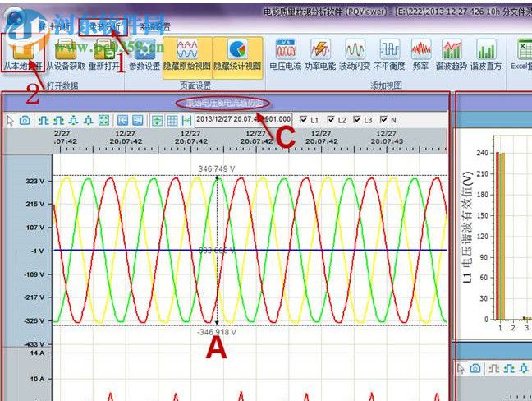
Task: Click 重新打开 to reopen data
Action: point(105,53)
